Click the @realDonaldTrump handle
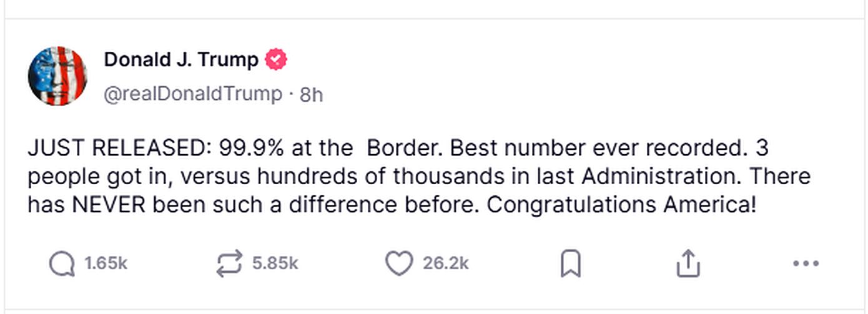This screenshot has height=314, width=868. tap(192, 94)
